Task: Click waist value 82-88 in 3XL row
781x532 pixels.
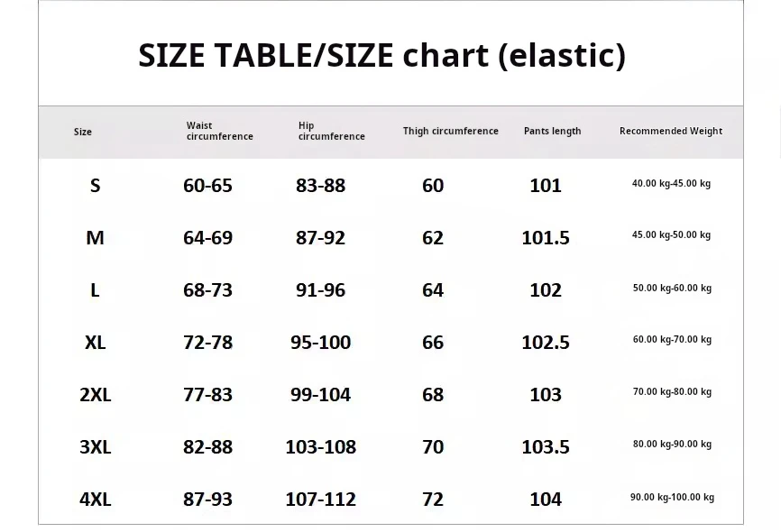Action: click(207, 447)
